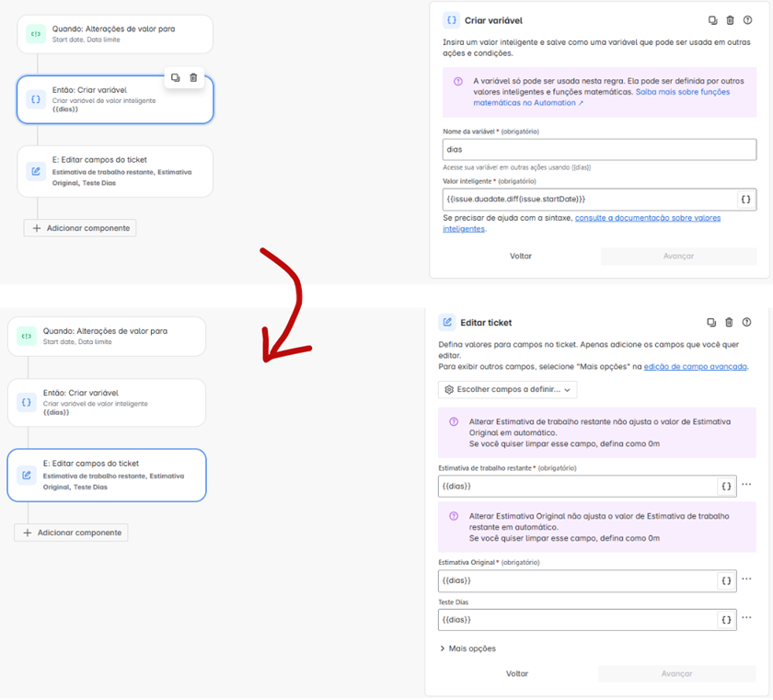Open the help info icon on Criar variável panel

(x=746, y=19)
